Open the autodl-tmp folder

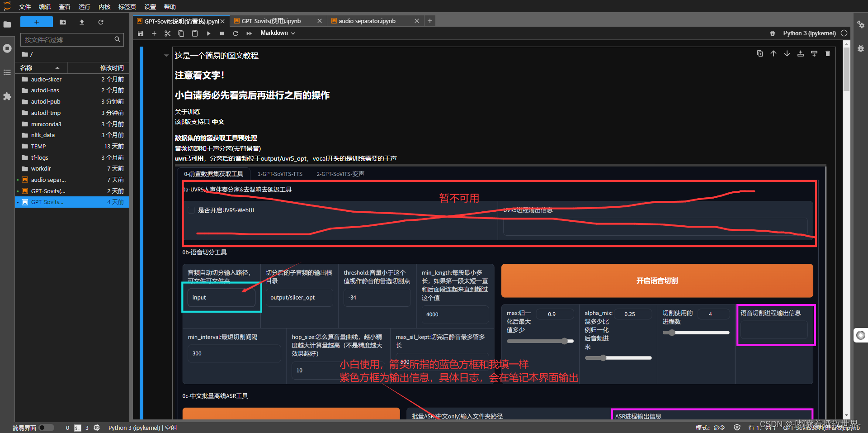click(x=72, y=113)
